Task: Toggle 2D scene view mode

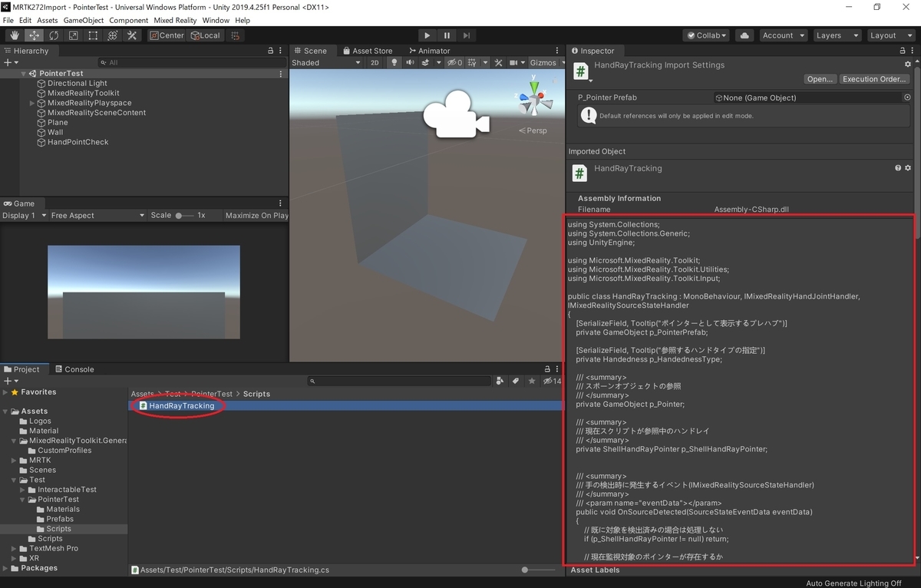Action: click(375, 63)
